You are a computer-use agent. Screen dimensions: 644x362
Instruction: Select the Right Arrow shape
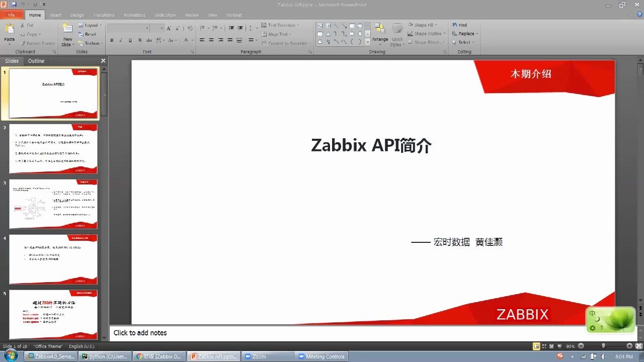(x=352, y=34)
